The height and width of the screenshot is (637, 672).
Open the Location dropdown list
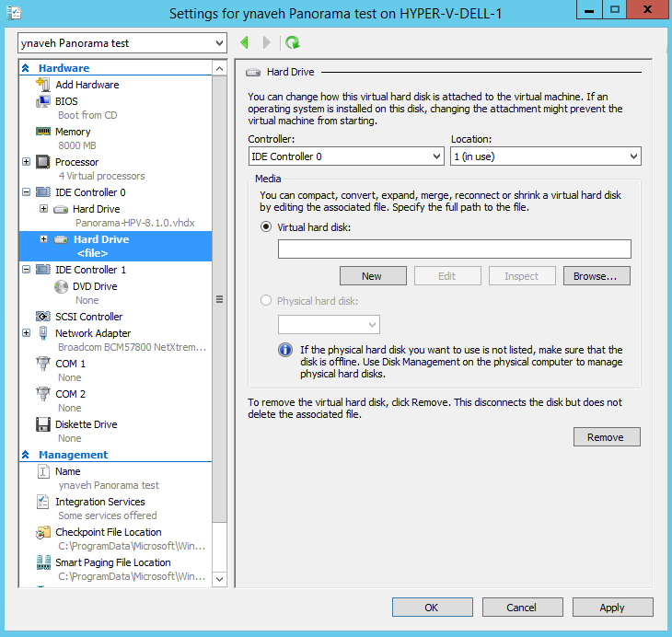(x=545, y=156)
